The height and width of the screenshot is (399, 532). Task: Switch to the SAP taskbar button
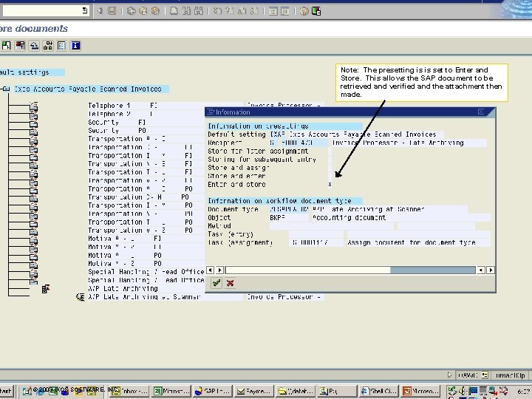tap(212, 391)
